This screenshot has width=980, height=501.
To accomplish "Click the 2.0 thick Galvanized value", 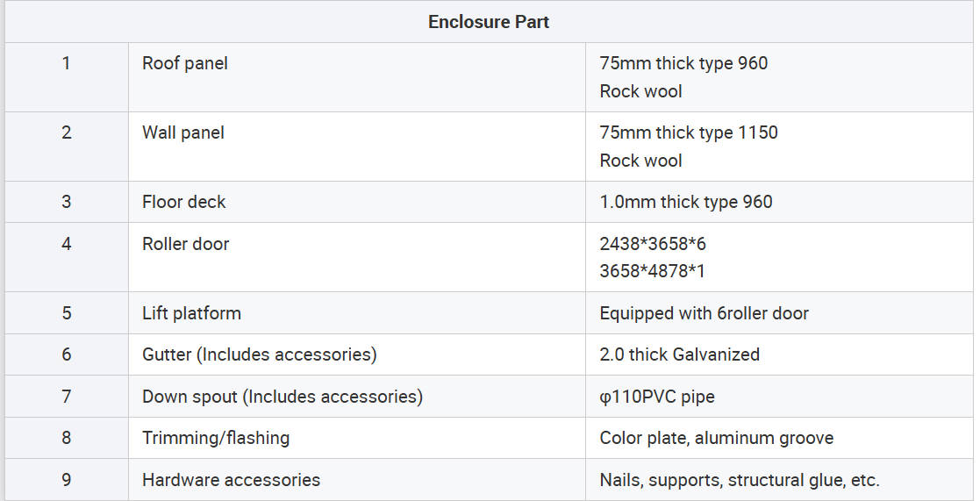I will 680,354.
